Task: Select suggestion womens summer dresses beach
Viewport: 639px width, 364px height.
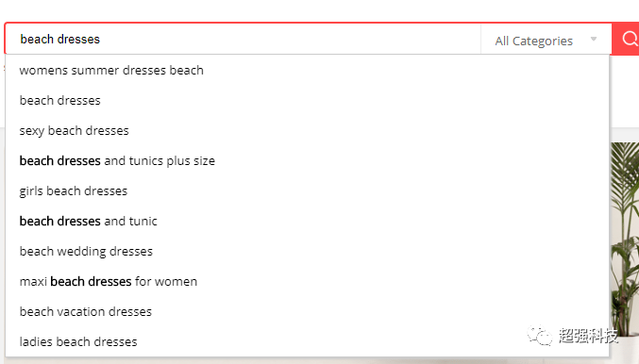Action: [308, 70]
